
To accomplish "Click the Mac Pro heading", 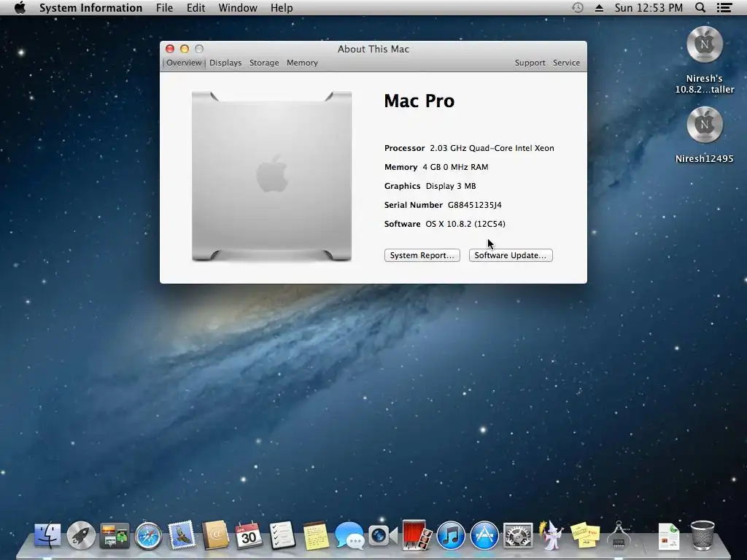I will (419, 101).
